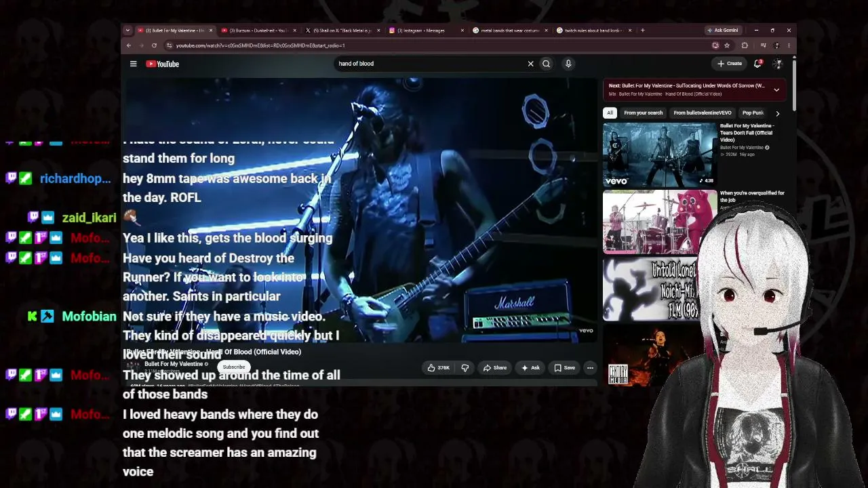
Task: Share the Hand Of Blood video
Action: coord(495,368)
